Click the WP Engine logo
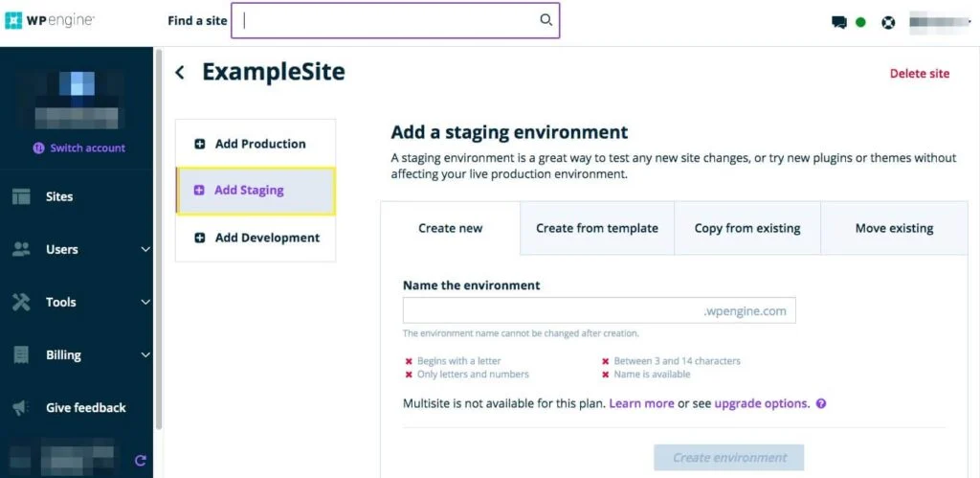The width and height of the screenshot is (980, 478). [50, 20]
